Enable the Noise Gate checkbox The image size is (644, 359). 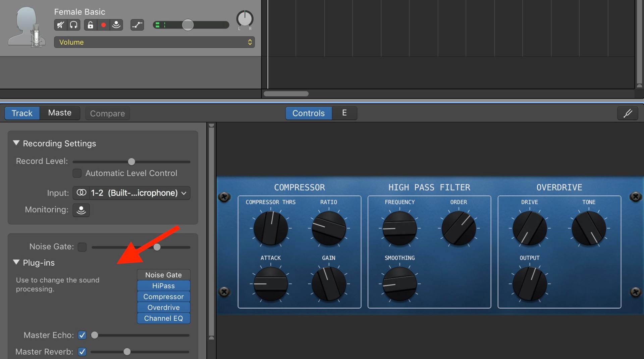tap(82, 247)
